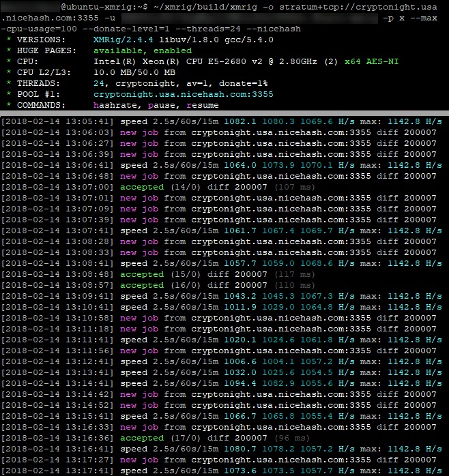
Task: Click speed value 1094.4 in 13:14:41 line
Action: [x=240, y=384]
